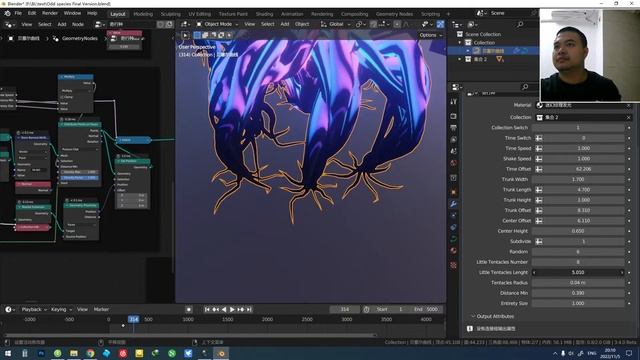Open the View Layer properties tab icon
640x360 pixels.
click(x=453, y=140)
